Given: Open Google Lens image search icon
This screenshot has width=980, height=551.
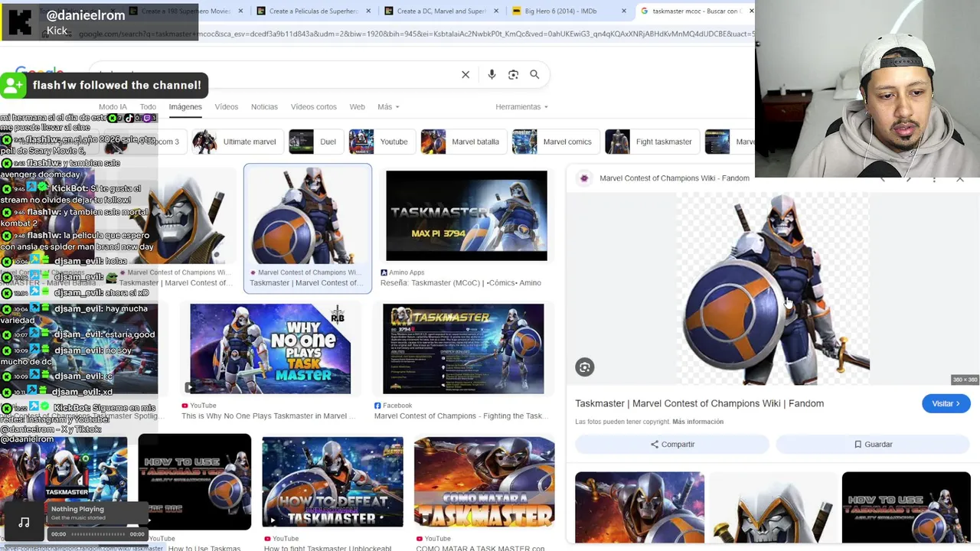Looking at the screenshot, I should click(513, 74).
